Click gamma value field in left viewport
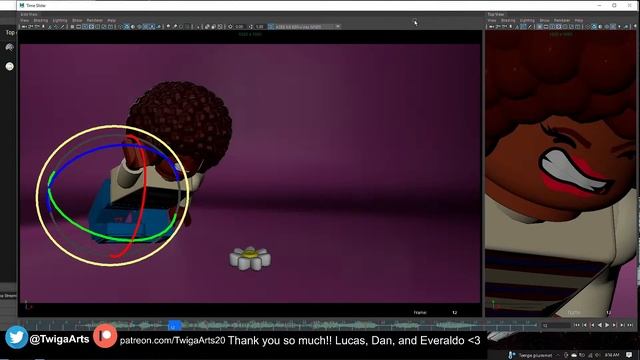This screenshot has height=360, width=640. [260, 27]
